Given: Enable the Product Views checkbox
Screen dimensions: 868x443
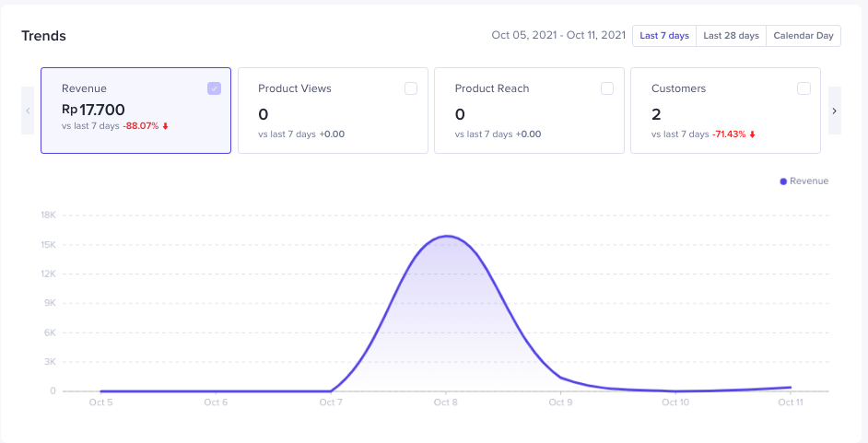Looking at the screenshot, I should [x=411, y=88].
